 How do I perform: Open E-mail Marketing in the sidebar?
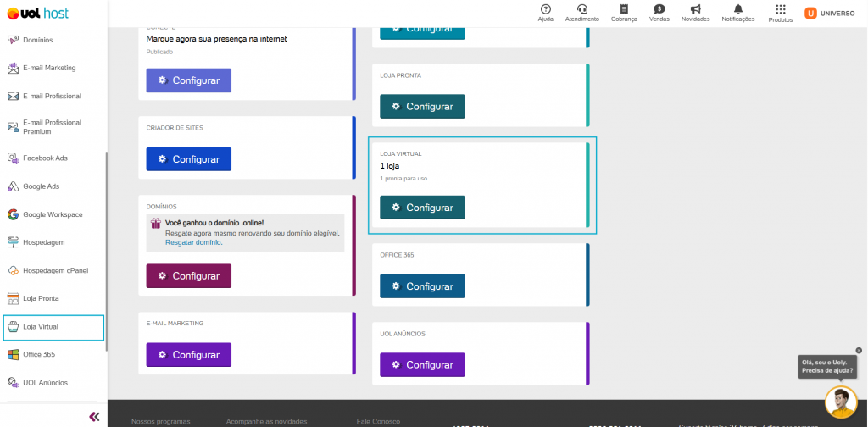(49, 68)
